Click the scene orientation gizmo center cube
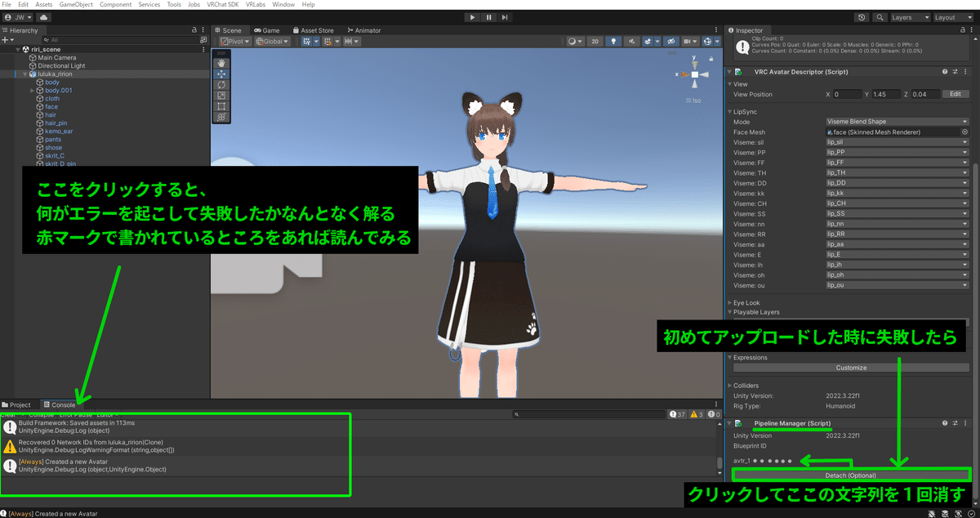This screenshot has height=518, width=980. (695, 74)
